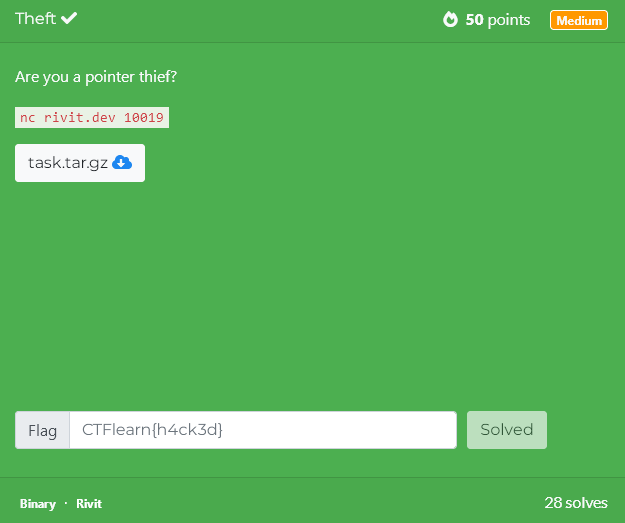Click the challenge description text
This screenshot has width=625, height=523.
coord(96,77)
